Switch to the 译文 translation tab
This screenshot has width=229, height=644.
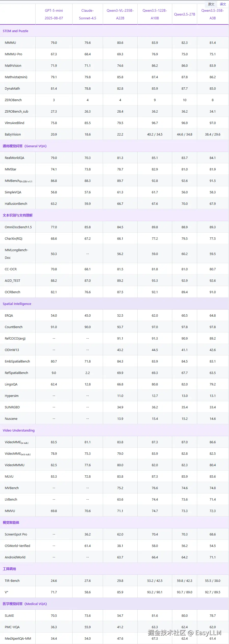tap(223, 4)
